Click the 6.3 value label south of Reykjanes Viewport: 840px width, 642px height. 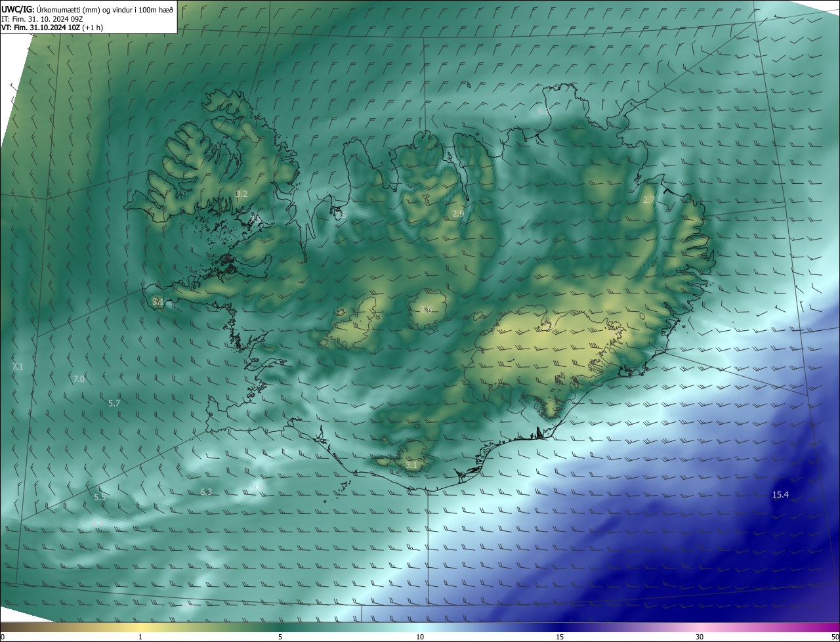(206, 492)
